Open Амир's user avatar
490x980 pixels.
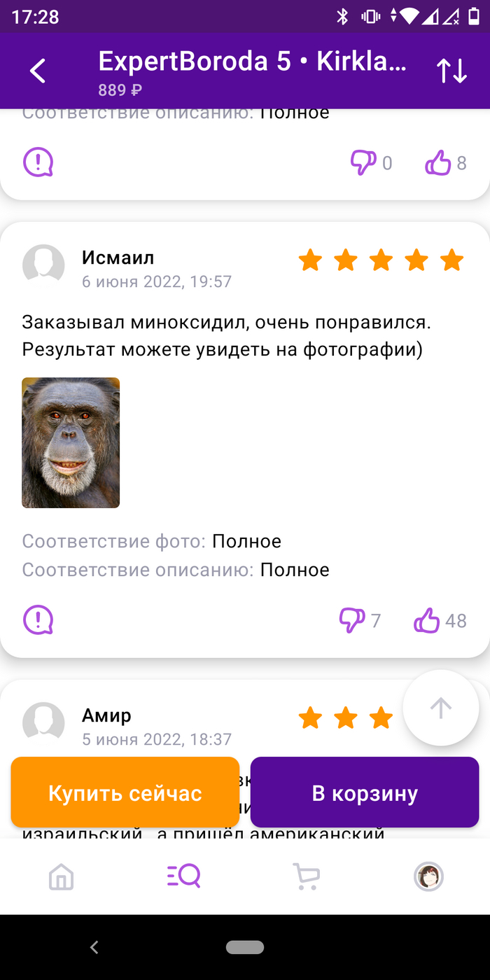pos(43,721)
